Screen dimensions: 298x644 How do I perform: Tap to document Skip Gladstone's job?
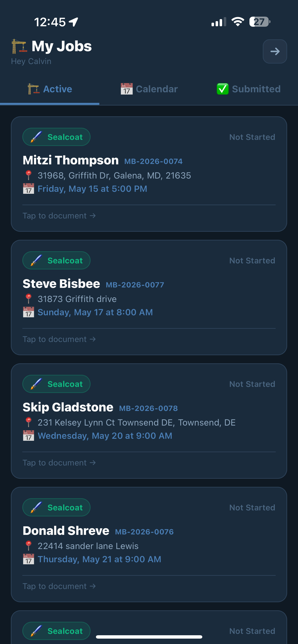tap(59, 462)
